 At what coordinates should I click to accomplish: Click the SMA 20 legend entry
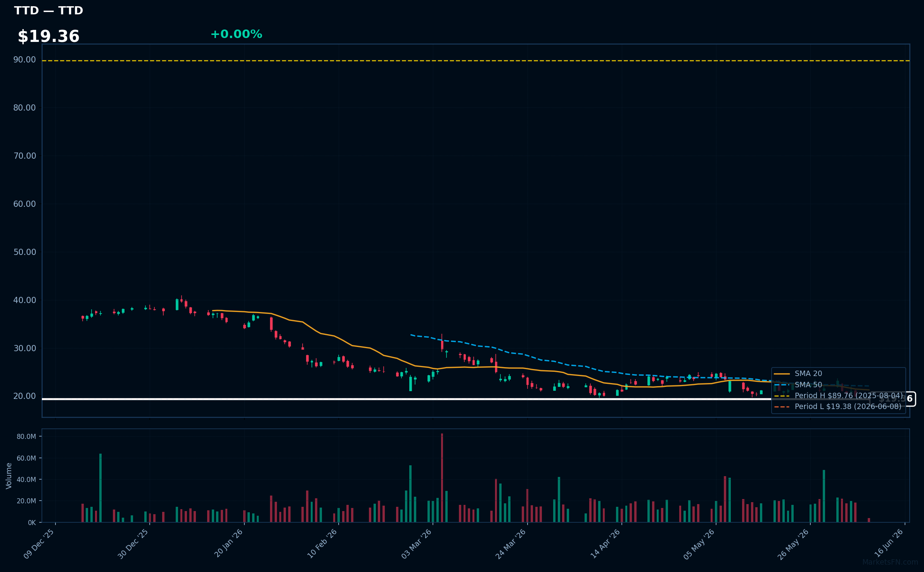click(x=798, y=374)
